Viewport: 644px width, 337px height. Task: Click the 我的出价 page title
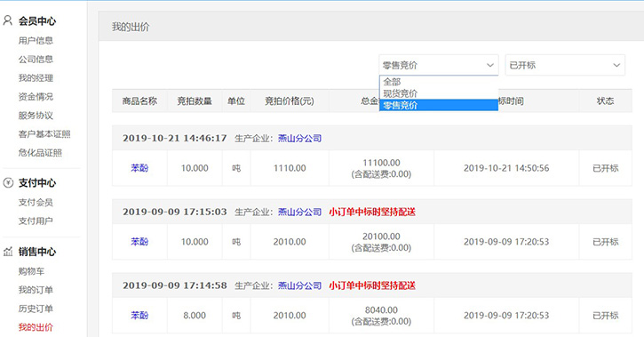point(131,28)
